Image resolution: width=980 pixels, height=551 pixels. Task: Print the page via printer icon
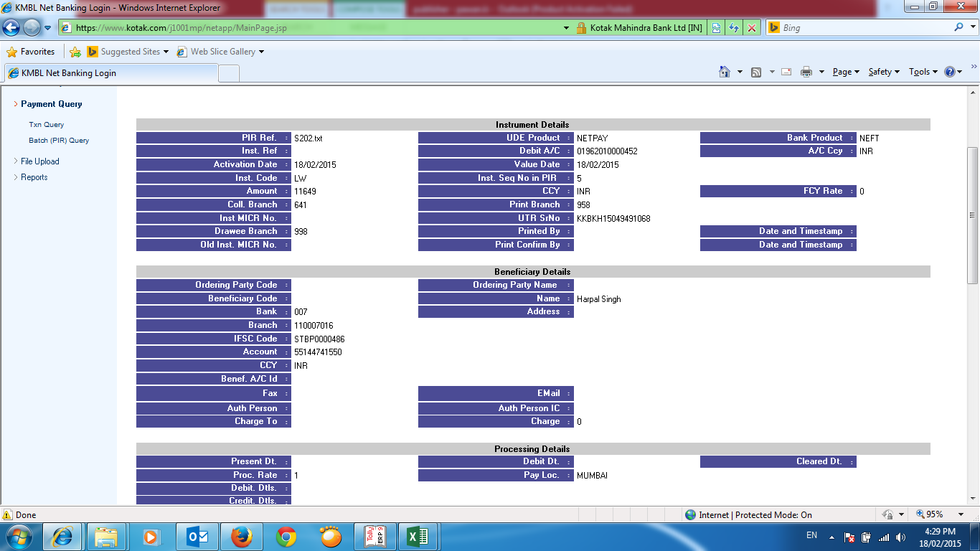[806, 72]
